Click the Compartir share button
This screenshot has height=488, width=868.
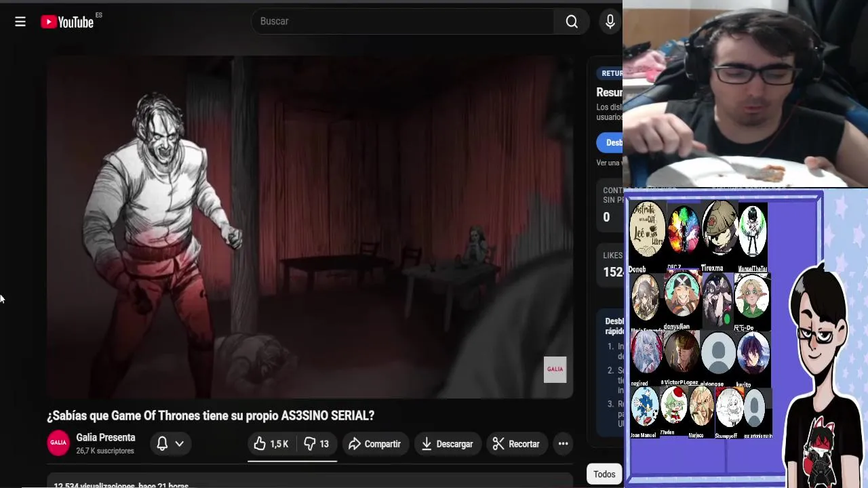pyautogui.click(x=375, y=444)
